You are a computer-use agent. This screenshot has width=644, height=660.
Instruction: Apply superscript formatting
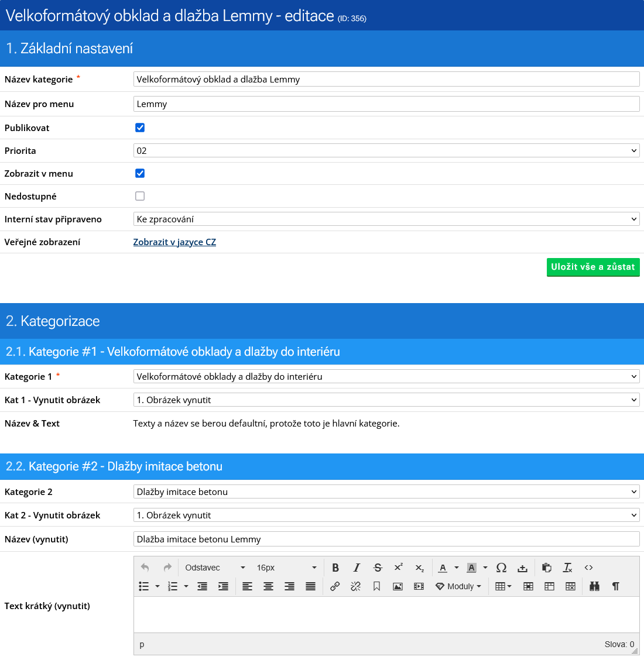tap(399, 568)
